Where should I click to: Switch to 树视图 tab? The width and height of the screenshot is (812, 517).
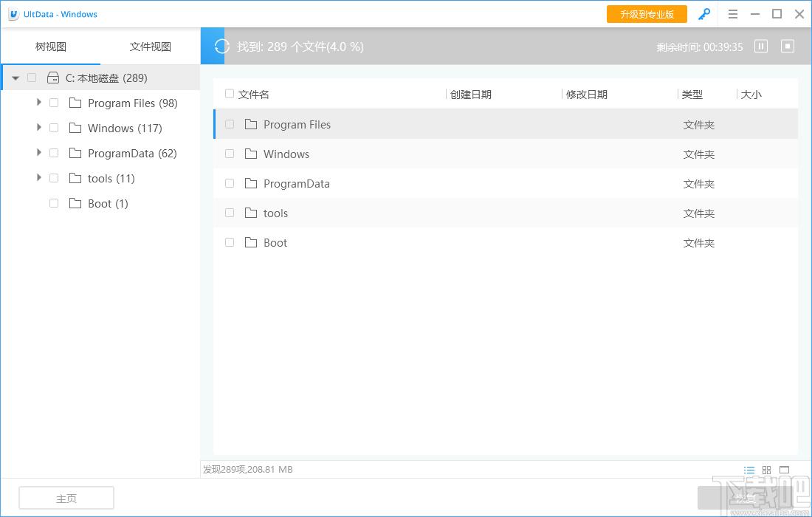(x=51, y=47)
